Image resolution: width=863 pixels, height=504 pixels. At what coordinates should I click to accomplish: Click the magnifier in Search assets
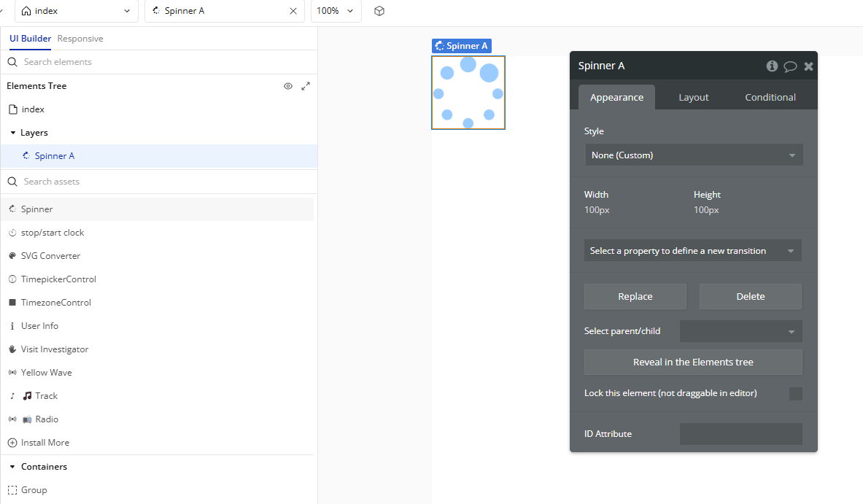(x=12, y=182)
